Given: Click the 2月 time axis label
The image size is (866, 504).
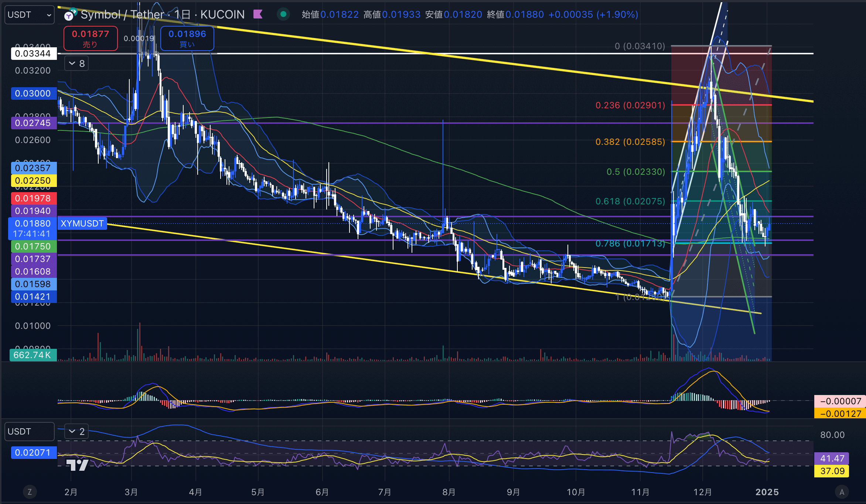Looking at the screenshot, I should [71, 492].
